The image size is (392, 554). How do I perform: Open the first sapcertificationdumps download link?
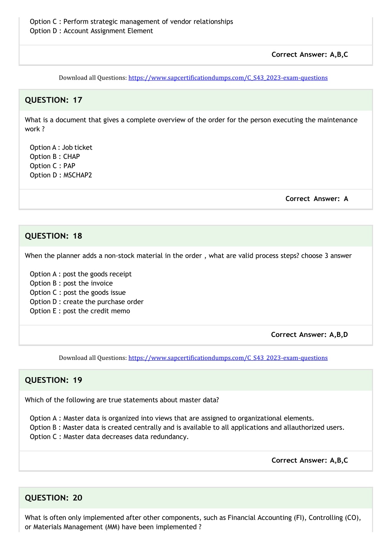point(228,78)
